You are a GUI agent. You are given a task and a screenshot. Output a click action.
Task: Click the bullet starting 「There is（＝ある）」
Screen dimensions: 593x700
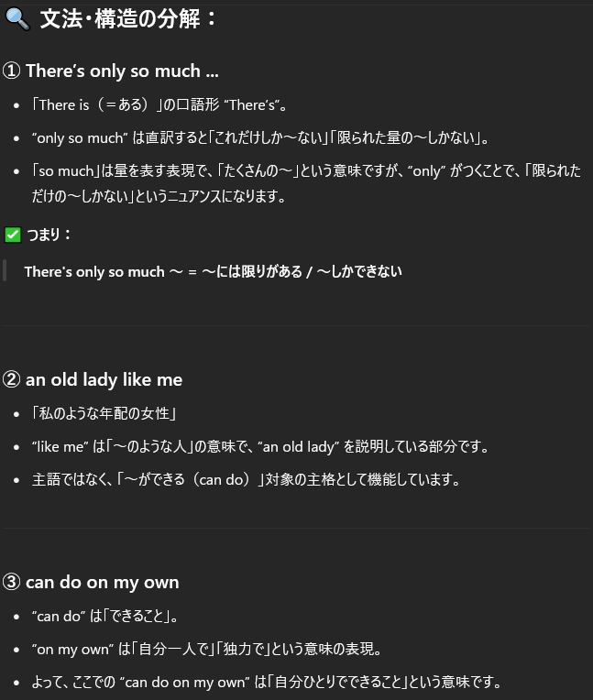coord(160,105)
